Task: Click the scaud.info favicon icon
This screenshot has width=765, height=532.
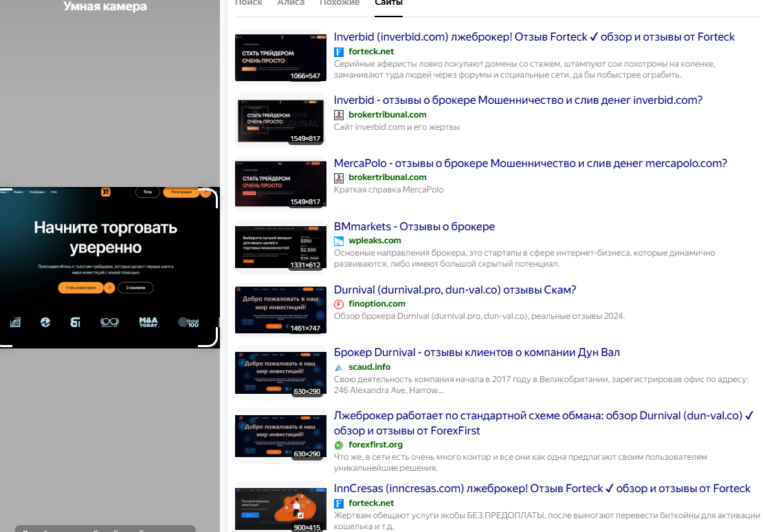Action: [x=339, y=368]
